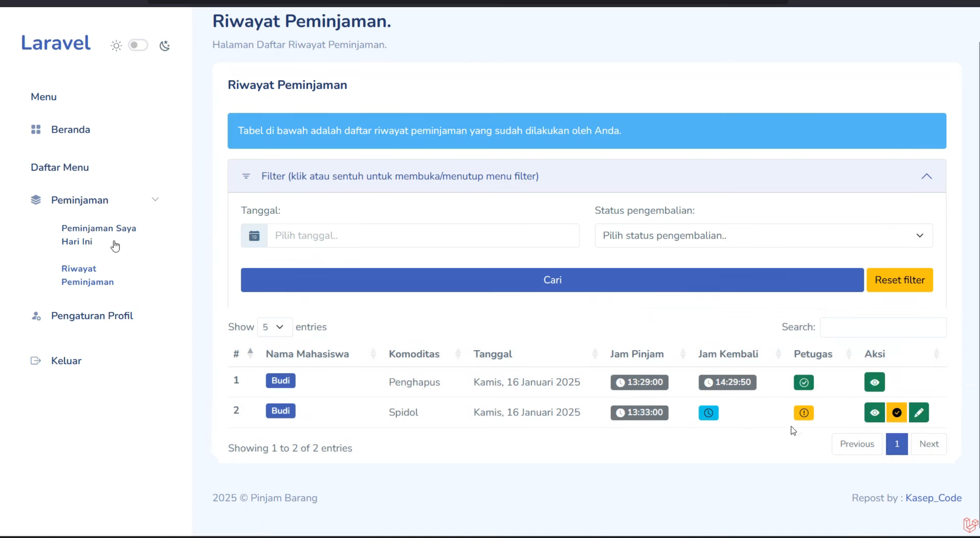Open Status pengembalian dropdown
The height and width of the screenshot is (538, 980).
click(x=764, y=236)
